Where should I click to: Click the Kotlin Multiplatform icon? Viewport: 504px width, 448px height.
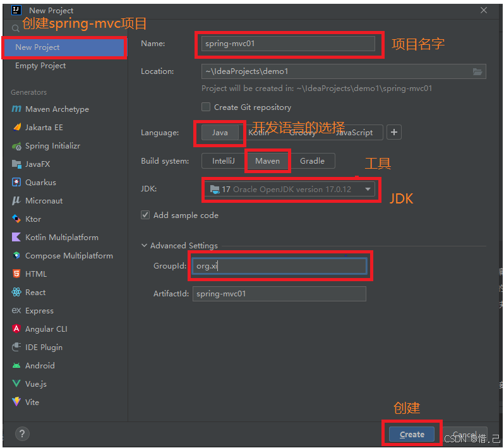pyautogui.click(x=16, y=238)
